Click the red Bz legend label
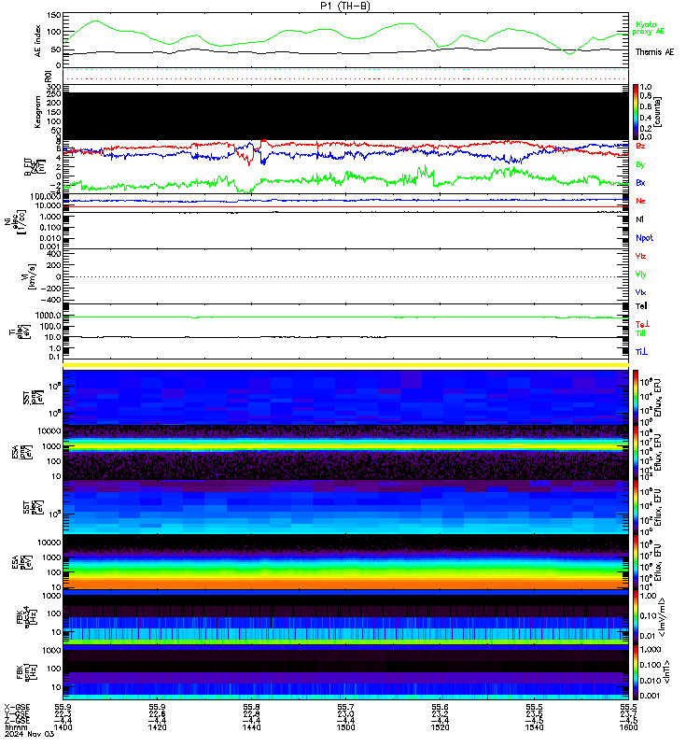700x747 pixels. pos(640,146)
